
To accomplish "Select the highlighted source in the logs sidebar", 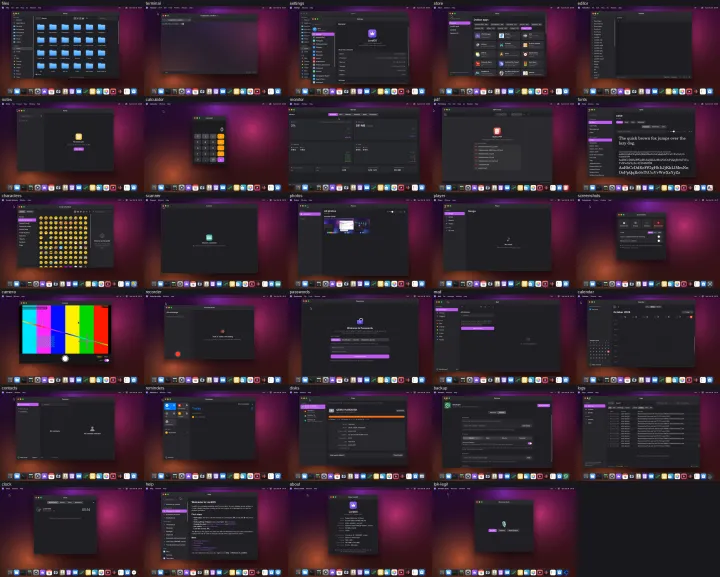I will 595,406.
